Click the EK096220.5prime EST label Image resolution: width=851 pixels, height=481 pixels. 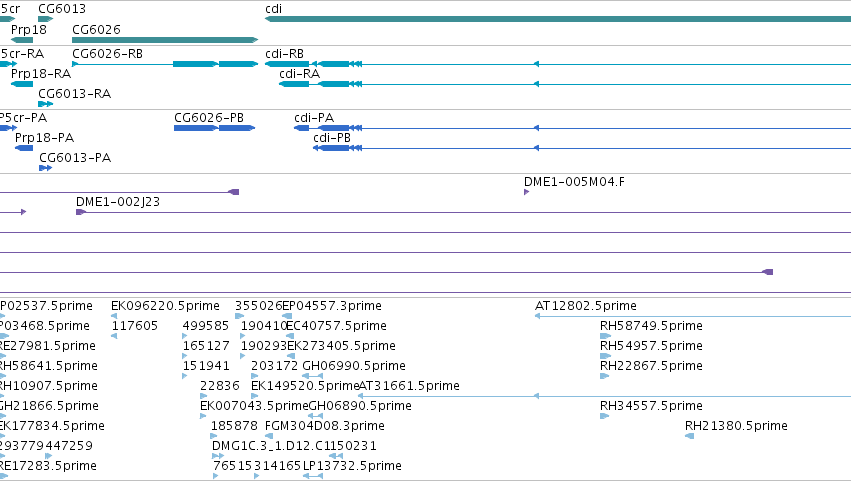[166, 306]
